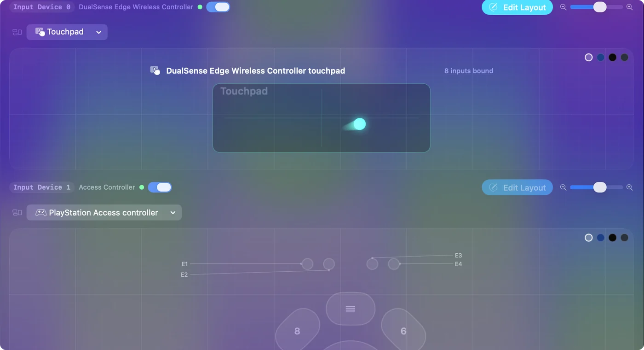The width and height of the screenshot is (644, 350).
Task: Click the touchpad hand icon beside the title
Action: (x=155, y=70)
